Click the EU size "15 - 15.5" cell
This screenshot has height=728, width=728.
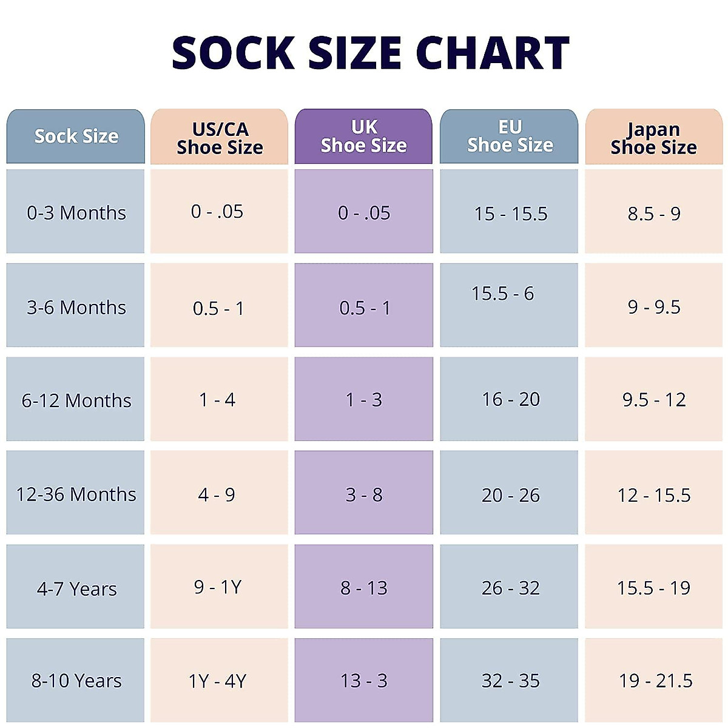pos(510,214)
